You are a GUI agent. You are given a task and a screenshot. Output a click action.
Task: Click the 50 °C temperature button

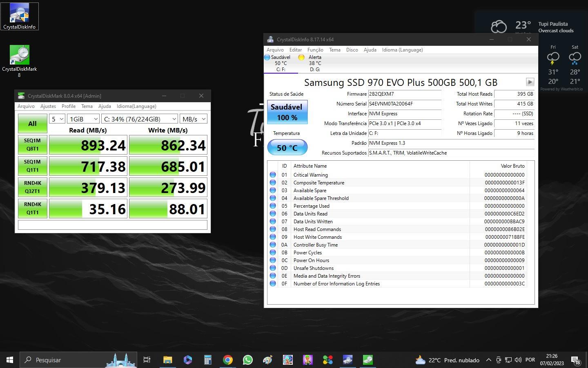(x=287, y=148)
